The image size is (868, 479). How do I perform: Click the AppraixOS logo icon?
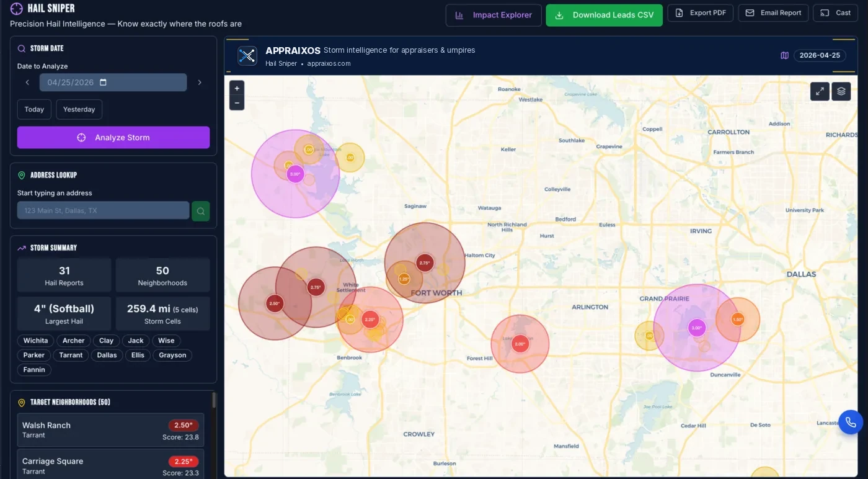click(x=247, y=56)
